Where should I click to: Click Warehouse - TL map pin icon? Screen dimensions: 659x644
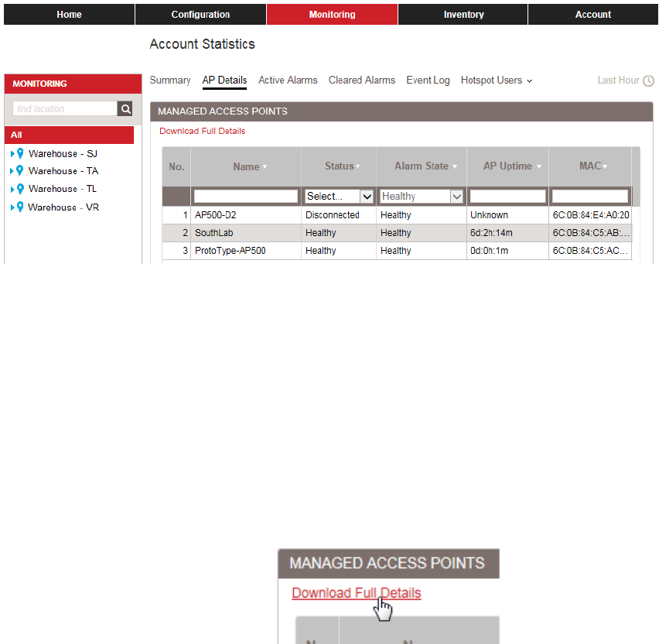(x=20, y=189)
